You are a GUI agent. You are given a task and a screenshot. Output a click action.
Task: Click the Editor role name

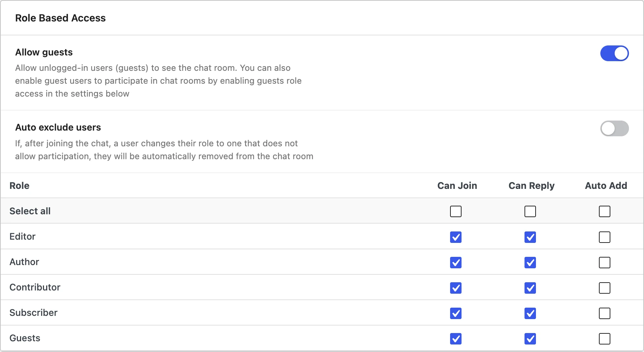tap(23, 236)
